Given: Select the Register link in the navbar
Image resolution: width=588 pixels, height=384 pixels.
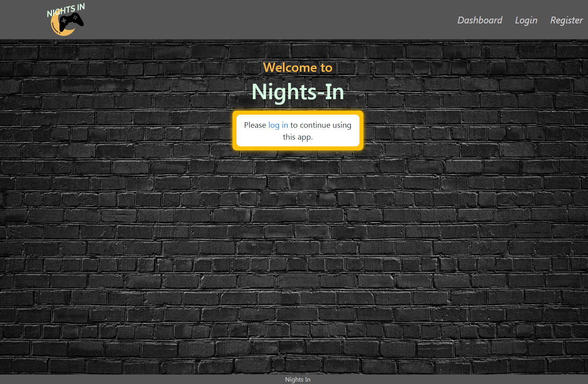Looking at the screenshot, I should [566, 20].
